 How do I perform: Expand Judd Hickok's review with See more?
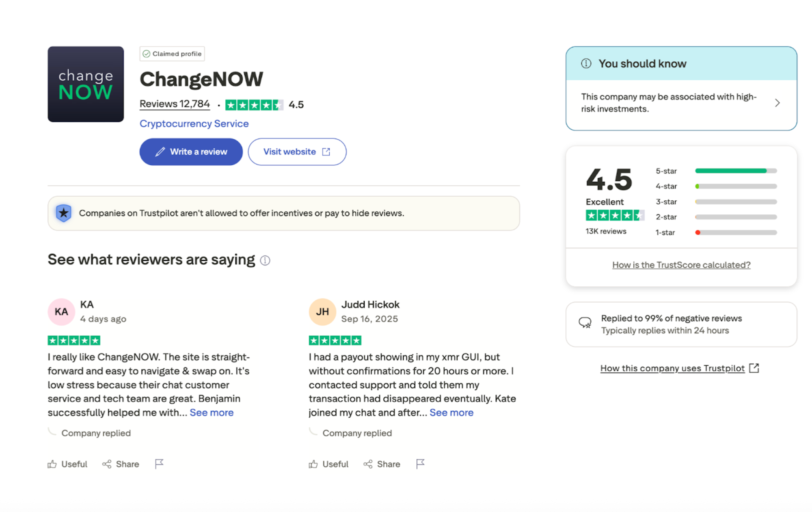click(x=451, y=412)
